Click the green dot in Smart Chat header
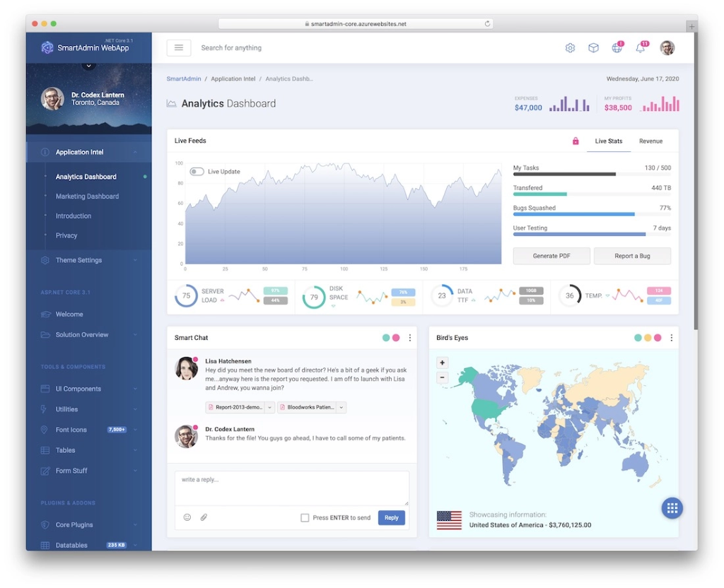This screenshot has height=588, width=724. 386,338
